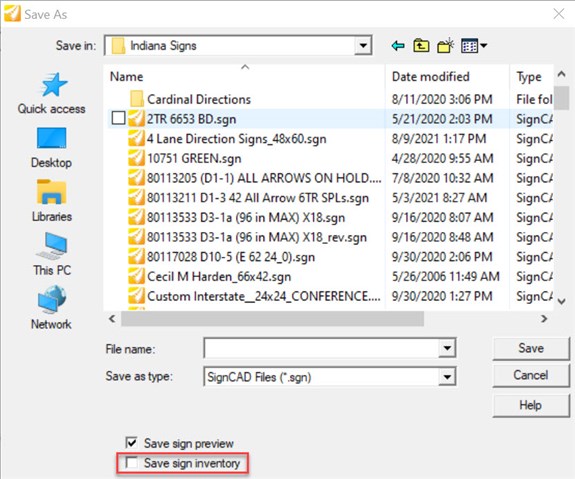Uncheck Save sign preview
The image size is (575, 479).
(132, 443)
